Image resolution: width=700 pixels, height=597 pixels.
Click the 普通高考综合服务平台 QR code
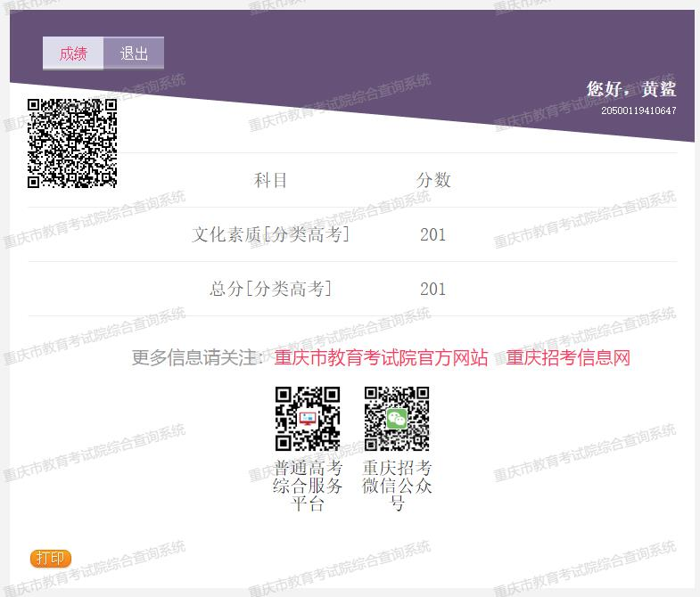tap(308, 419)
